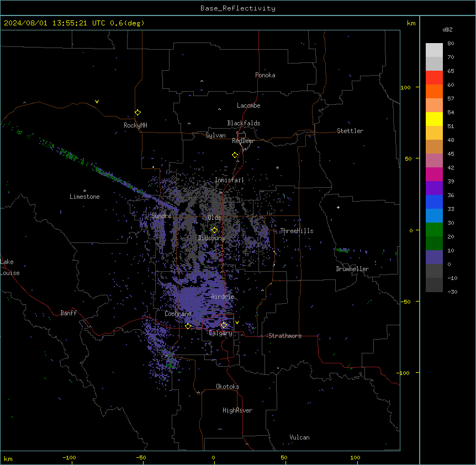Click the Sylvan label

[x=215, y=135]
